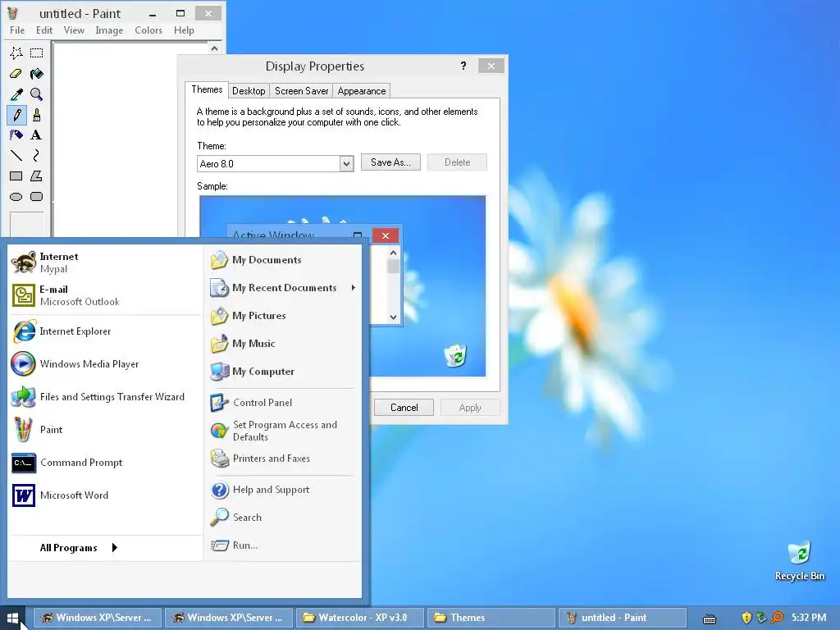Screen dimensions: 840x630
Task: Launch Windows Media Player
Action: point(105,364)
